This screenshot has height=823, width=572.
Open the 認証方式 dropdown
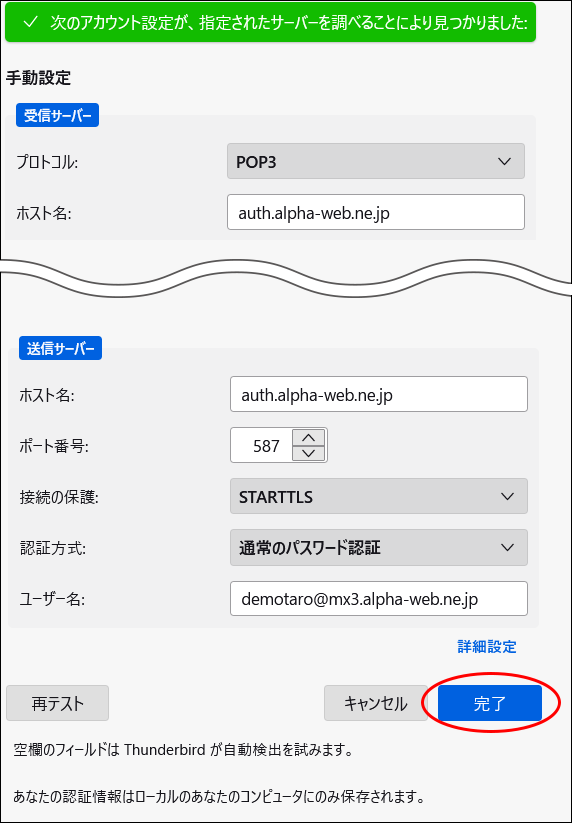(x=379, y=547)
